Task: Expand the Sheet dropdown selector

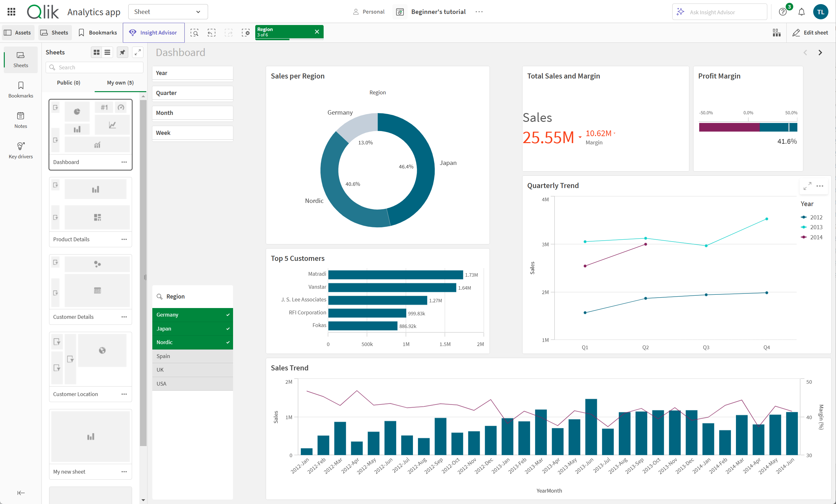Action: coord(168,11)
